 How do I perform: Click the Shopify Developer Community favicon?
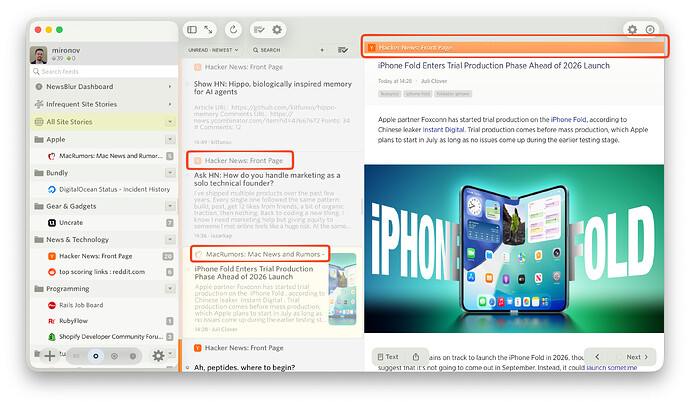pos(51,337)
